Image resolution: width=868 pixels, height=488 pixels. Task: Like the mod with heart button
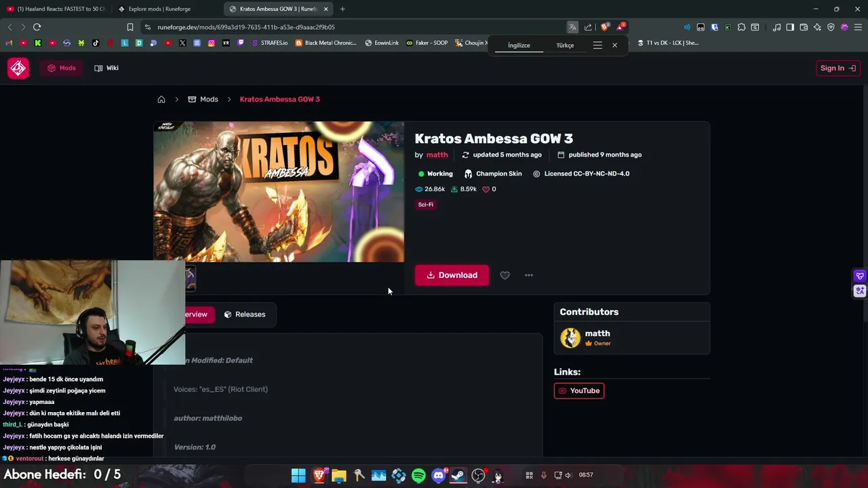505,275
